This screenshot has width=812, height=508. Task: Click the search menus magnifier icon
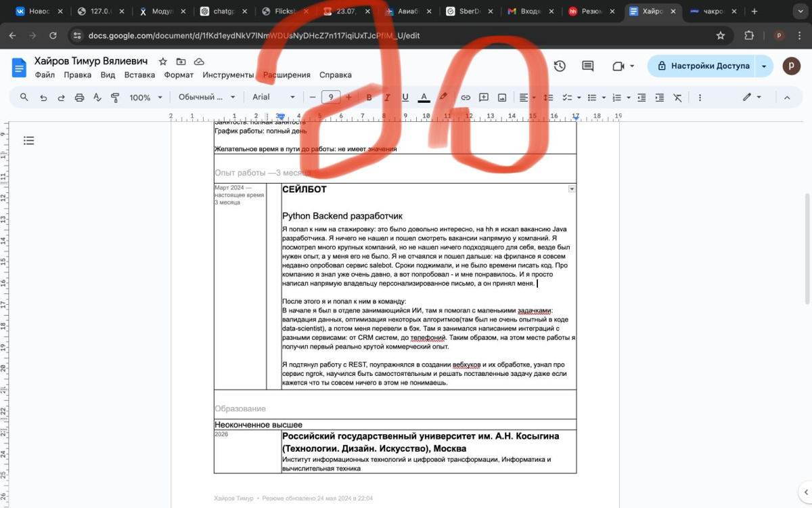coord(24,98)
